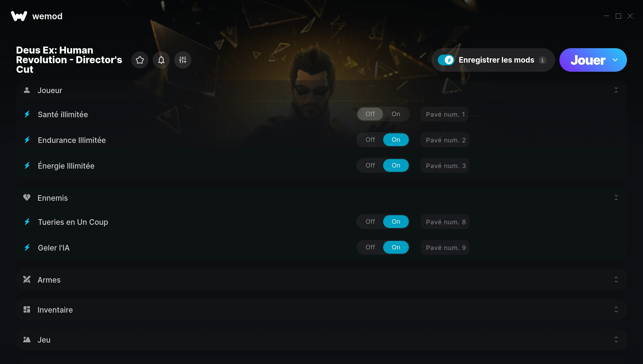
Task: Expand the Armes section
Action: click(616, 279)
